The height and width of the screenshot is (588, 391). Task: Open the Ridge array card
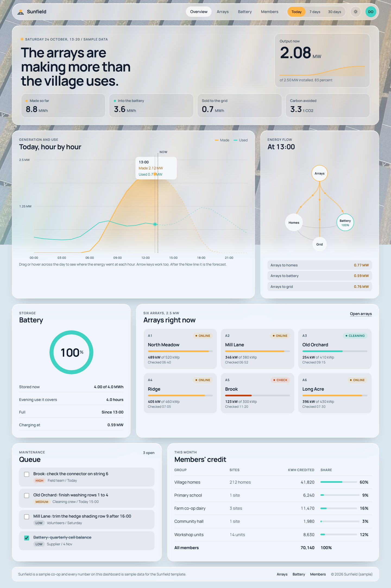tap(180, 393)
